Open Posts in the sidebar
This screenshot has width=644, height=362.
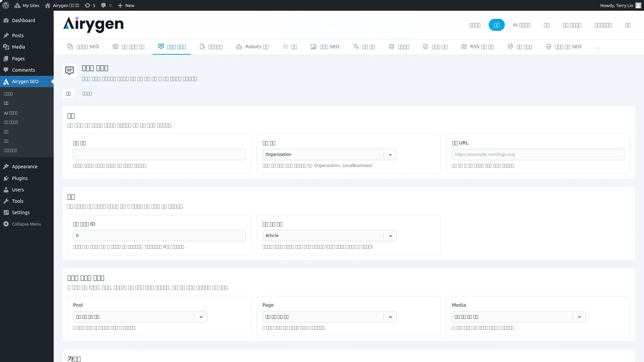27,36
